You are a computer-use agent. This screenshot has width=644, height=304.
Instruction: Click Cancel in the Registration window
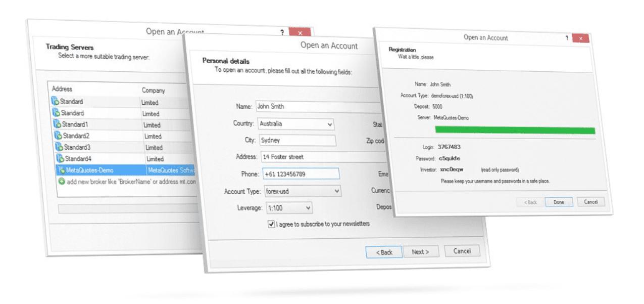pyautogui.click(x=590, y=202)
